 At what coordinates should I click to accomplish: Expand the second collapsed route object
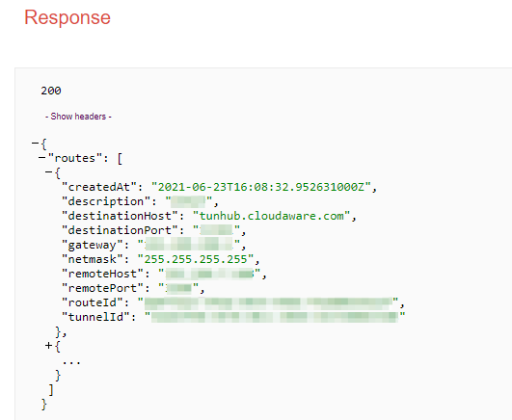(48, 345)
